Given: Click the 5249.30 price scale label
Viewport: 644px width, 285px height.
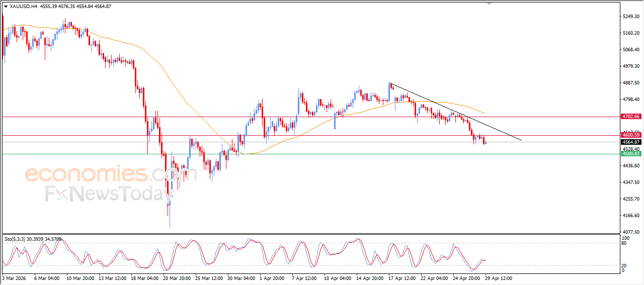Looking at the screenshot, I should [x=631, y=17].
